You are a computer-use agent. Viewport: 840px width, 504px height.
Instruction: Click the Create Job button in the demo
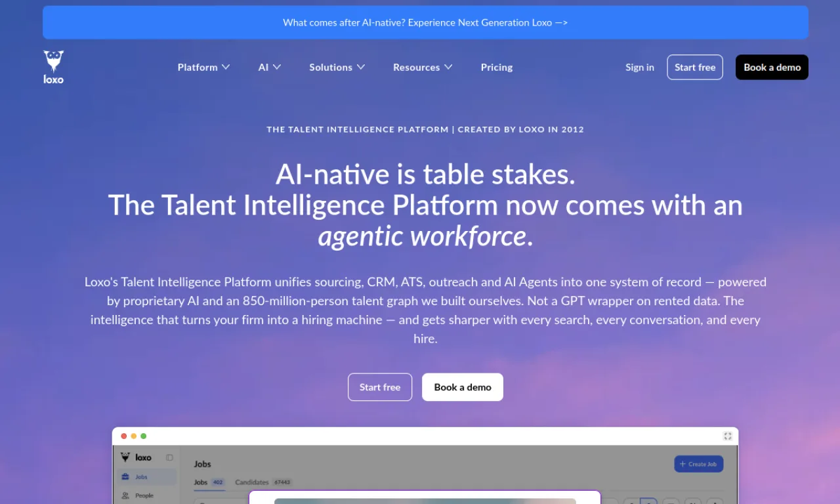[x=699, y=464]
